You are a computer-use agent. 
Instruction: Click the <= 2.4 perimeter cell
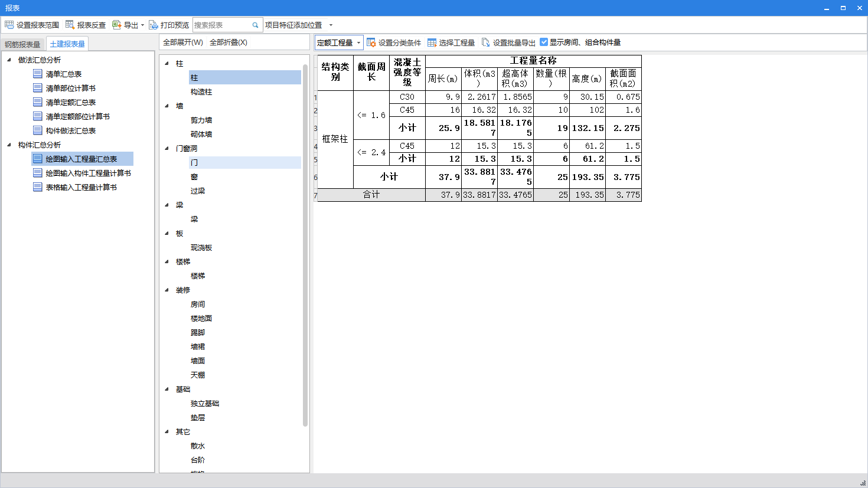[x=371, y=152]
